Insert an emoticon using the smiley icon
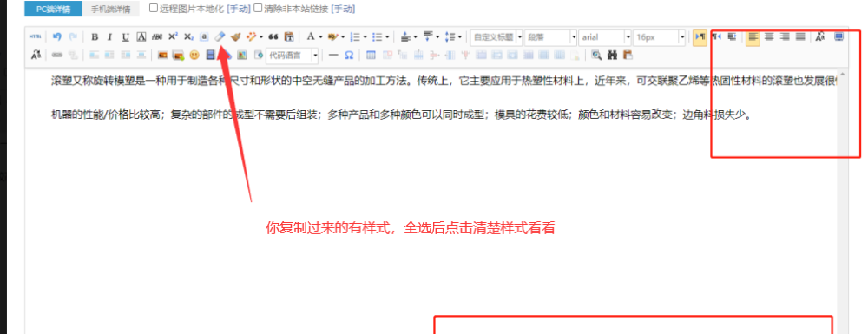868x334 pixels. click(194, 55)
